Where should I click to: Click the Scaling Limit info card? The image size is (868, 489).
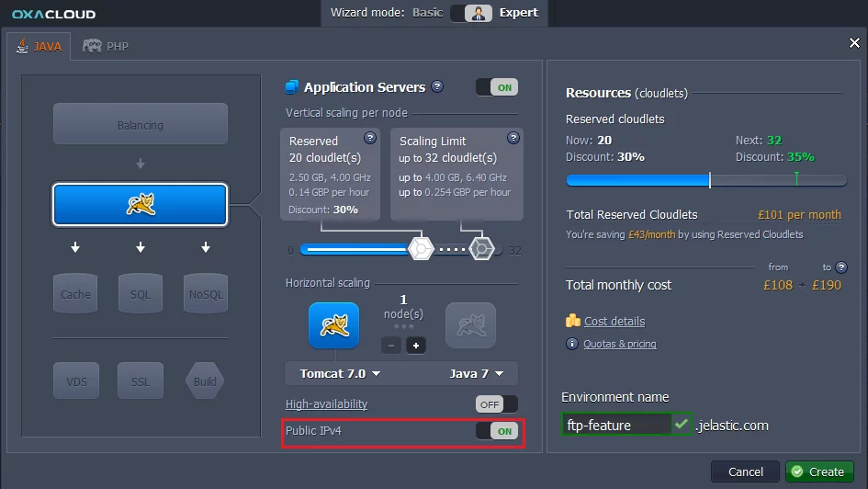coord(457,175)
